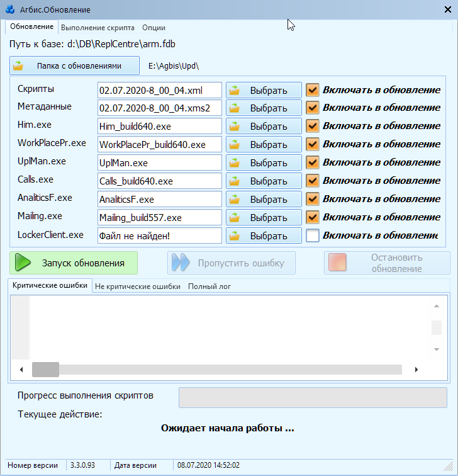Click version number 3.3.0.93 in status bar
Screen dimensions: 458x476
(82, 465)
